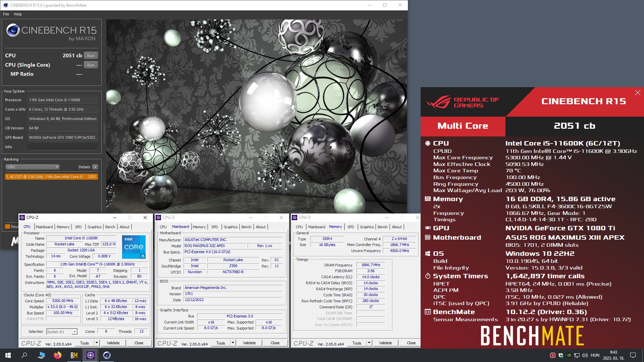Screen dimensions: 644x362
Task: Close the BenchMate result overlay
Action: click(638, 93)
